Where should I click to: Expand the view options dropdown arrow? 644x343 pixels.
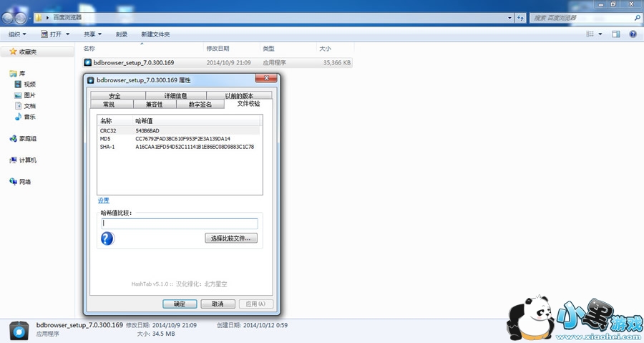click(600, 34)
